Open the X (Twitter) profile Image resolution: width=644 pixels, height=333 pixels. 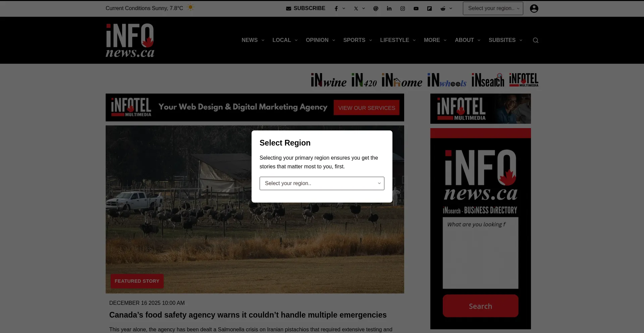click(356, 8)
